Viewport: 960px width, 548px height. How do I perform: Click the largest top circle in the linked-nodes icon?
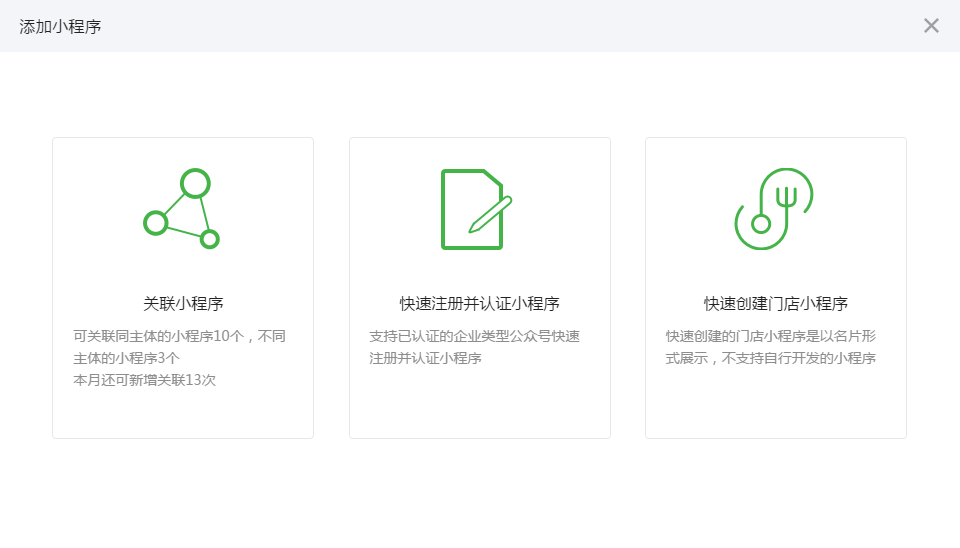point(195,184)
